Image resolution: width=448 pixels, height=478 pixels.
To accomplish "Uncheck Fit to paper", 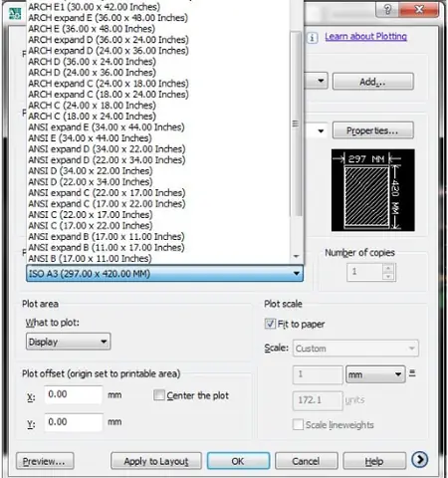I will (270, 324).
